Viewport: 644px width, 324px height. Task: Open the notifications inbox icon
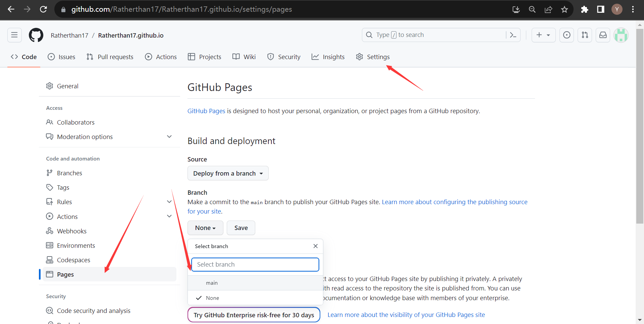pyautogui.click(x=603, y=35)
